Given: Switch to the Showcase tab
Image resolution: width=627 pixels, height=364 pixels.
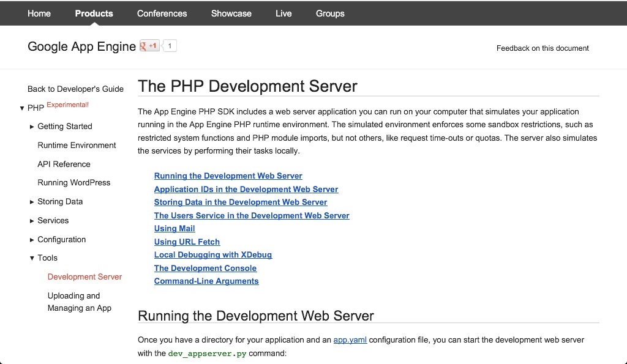Looking at the screenshot, I should tap(231, 13).
